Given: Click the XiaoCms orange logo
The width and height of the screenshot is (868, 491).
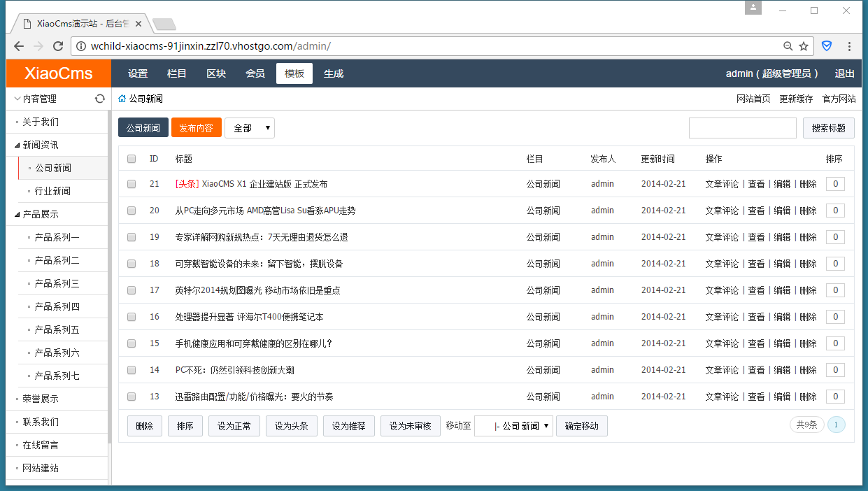Looking at the screenshot, I should pos(59,73).
